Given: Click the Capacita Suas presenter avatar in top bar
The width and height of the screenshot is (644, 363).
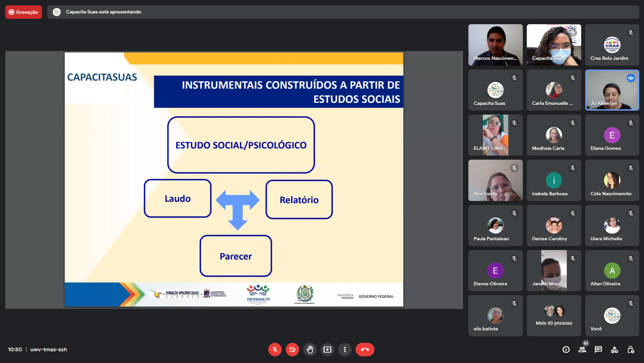Looking at the screenshot, I should click(57, 12).
